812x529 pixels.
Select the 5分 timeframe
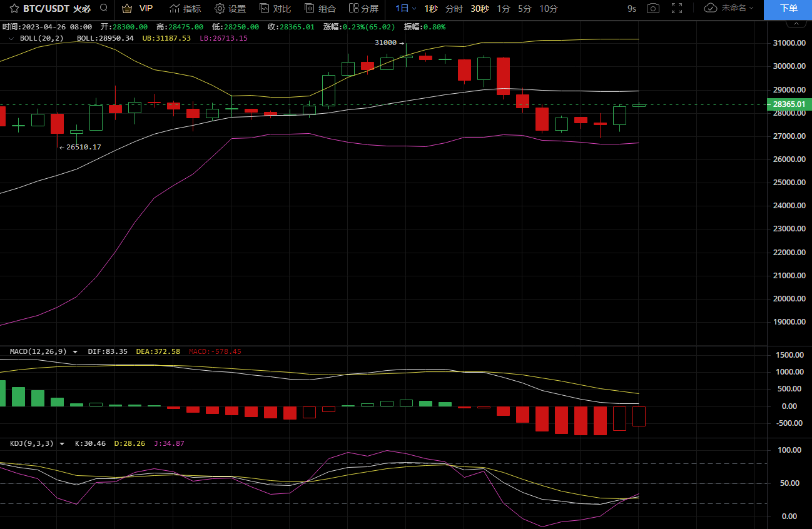pyautogui.click(x=524, y=9)
